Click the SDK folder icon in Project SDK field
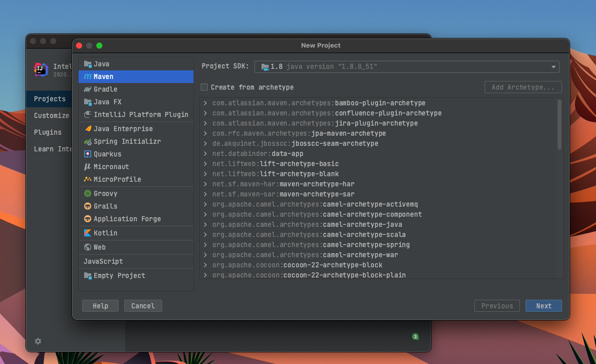This screenshot has height=364, width=596. point(266,67)
